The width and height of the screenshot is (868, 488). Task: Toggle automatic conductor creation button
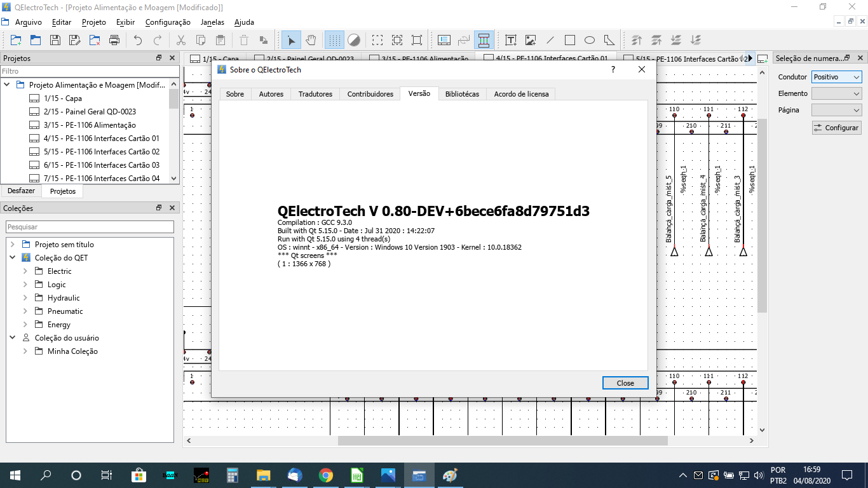(484, 40)
